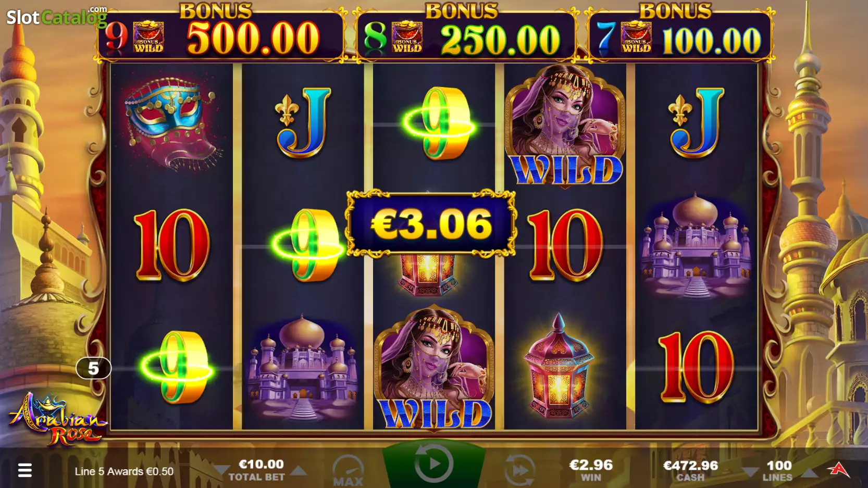Open the hamburger menu
868x488 pixels.
tap(24, 470)
